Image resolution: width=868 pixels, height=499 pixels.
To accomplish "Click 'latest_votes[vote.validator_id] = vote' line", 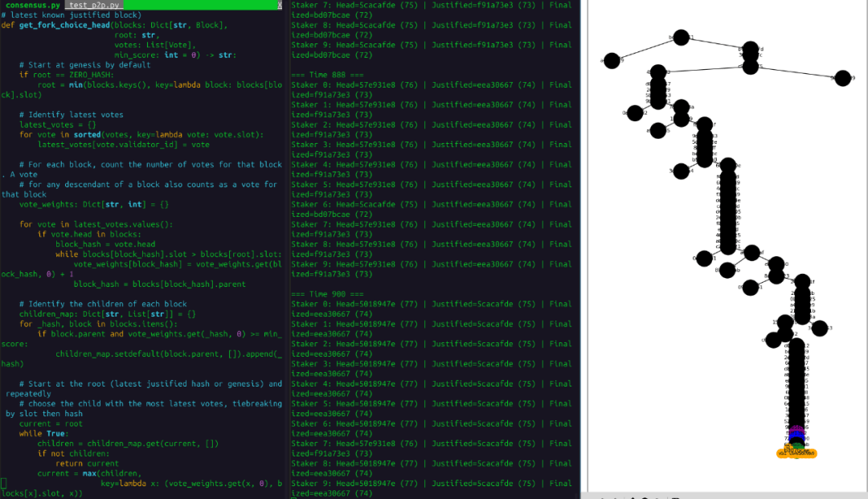I will pyautogui.click(x=124, y=145).
